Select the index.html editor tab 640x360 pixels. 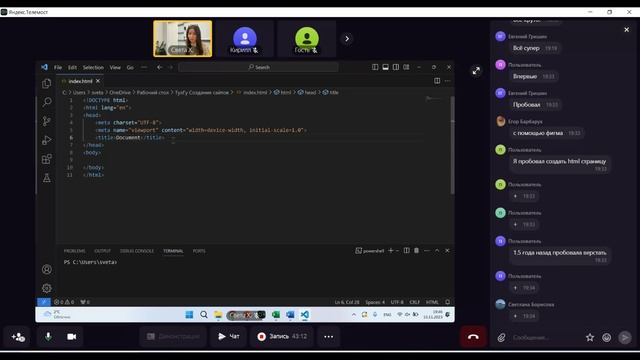(x=81, y=81)
